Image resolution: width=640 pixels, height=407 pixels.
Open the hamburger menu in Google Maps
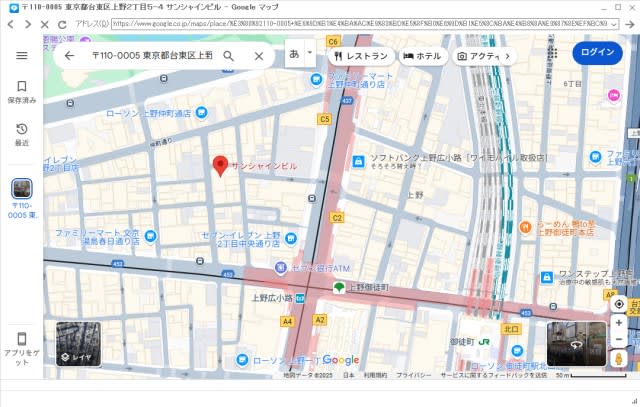[22, 56]
